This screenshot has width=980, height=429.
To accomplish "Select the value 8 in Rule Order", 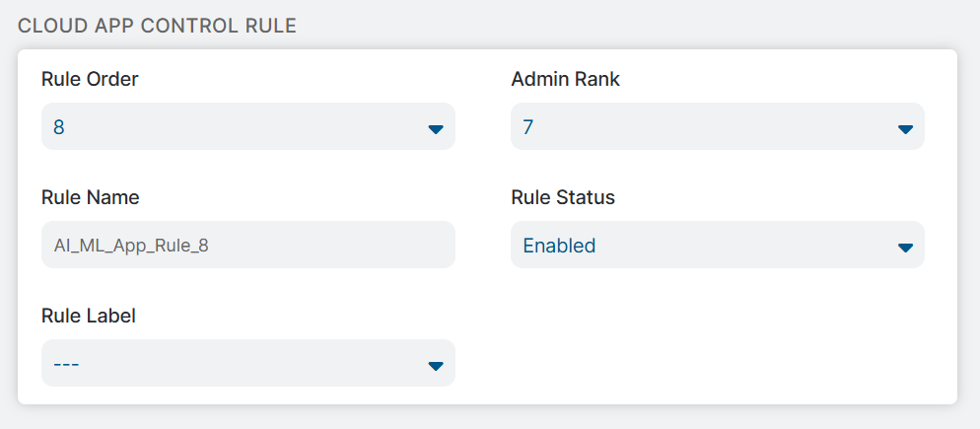I will pyautogui.click(x=59, y=127).
